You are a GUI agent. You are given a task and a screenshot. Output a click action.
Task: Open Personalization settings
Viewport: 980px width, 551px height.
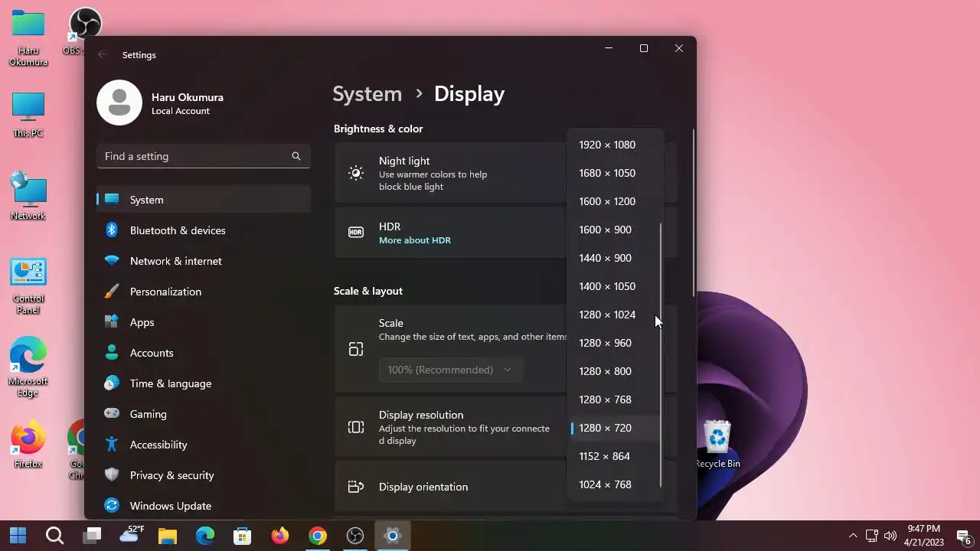pos(204,292)
